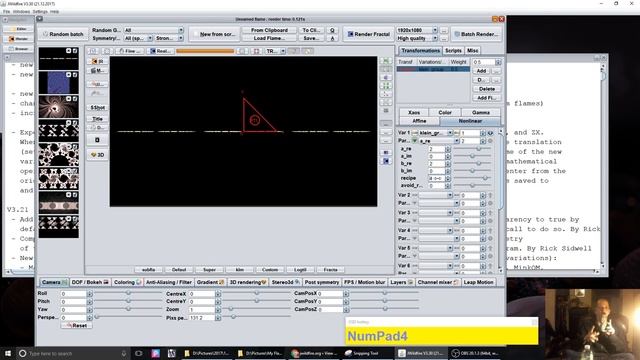This screenshot has height=360, width=640.
Task: Open the Affine tab
Action: 419,121
